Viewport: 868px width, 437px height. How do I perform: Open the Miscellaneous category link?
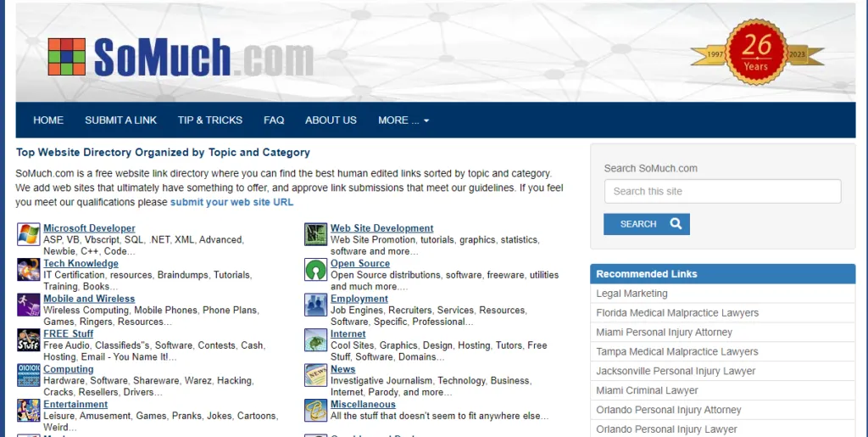363,404
